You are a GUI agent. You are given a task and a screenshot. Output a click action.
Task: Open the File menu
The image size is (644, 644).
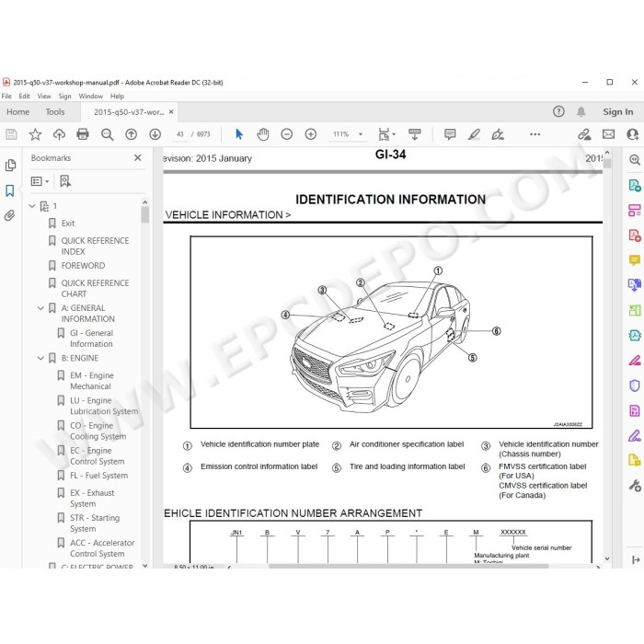6,96
